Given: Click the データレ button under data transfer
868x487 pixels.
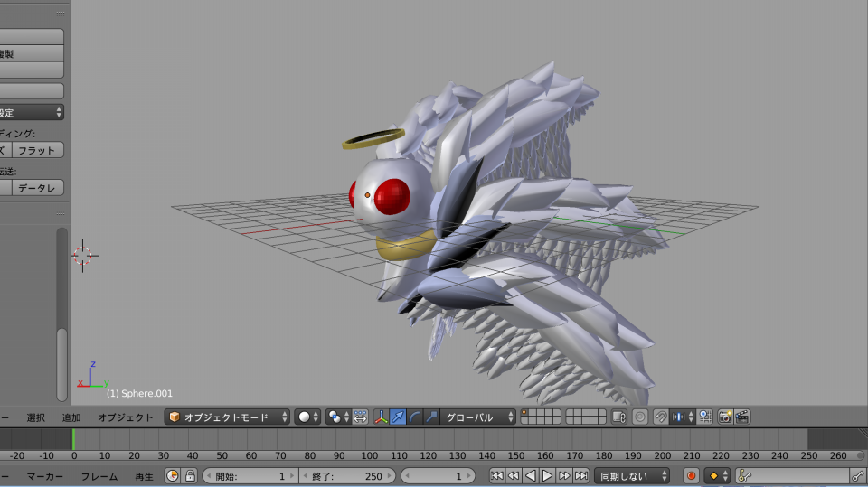Looking at the screenshot, I should coord(37,188).
